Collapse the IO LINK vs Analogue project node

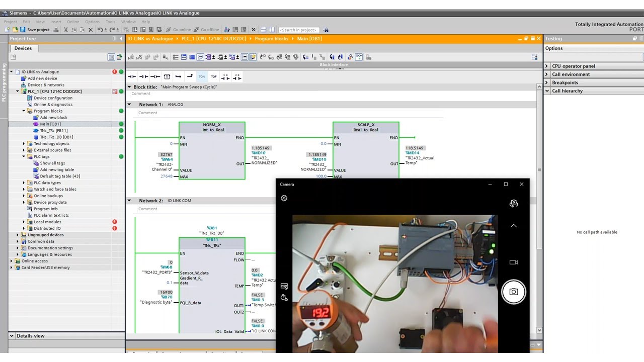(x=12, y=72)
